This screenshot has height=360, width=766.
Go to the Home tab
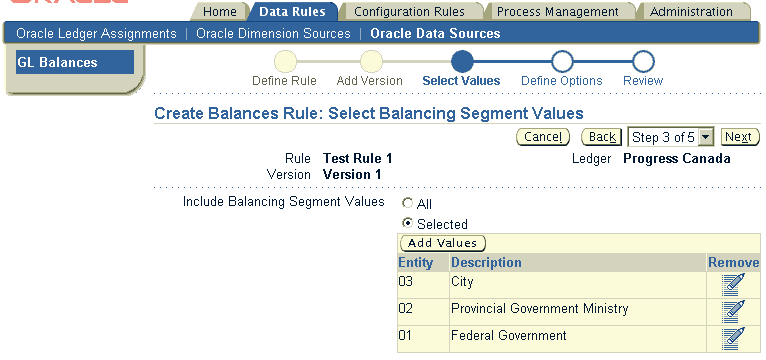click(219, 12)
